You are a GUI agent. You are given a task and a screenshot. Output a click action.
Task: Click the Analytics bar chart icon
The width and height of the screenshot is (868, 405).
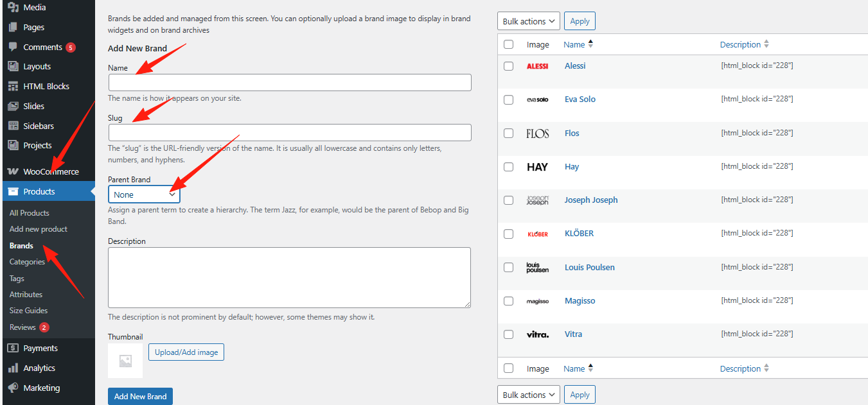tap(13, 368)
